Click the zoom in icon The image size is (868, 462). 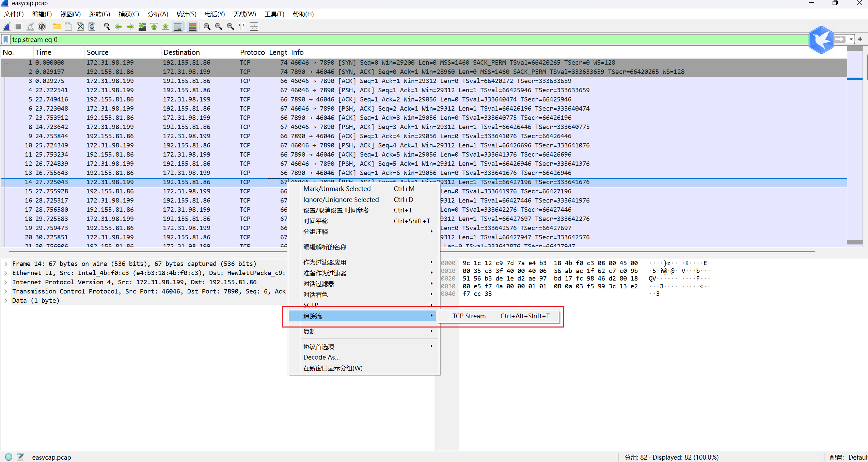click(x=207, y=27)
